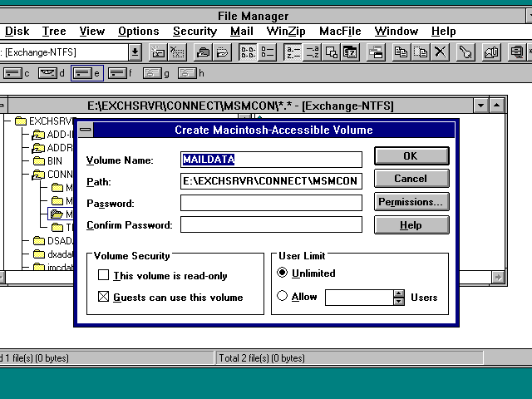532x399 pixels.
Task: Select the shared ADDR folder in tree
Action: [x=52, y=148]
